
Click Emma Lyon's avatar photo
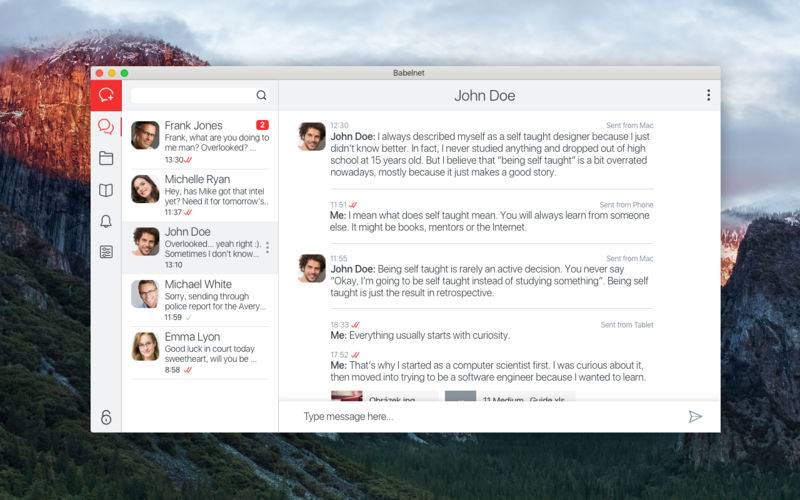(x=145, y=346)
